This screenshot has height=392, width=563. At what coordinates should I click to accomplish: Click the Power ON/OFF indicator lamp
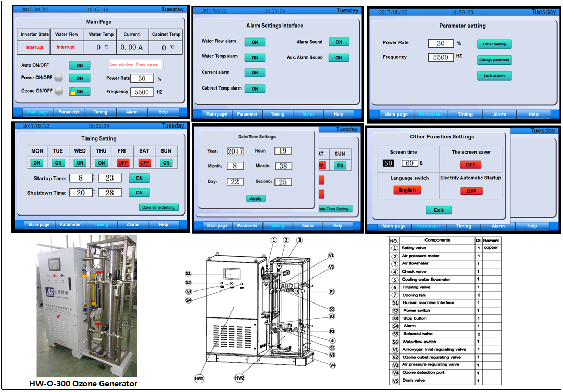click(59, 78)
